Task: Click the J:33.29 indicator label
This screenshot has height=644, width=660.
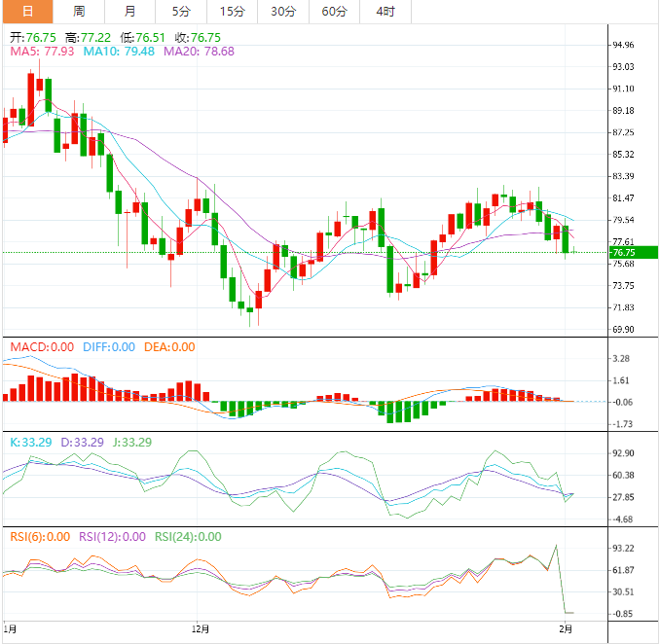Action: (132, 443)
